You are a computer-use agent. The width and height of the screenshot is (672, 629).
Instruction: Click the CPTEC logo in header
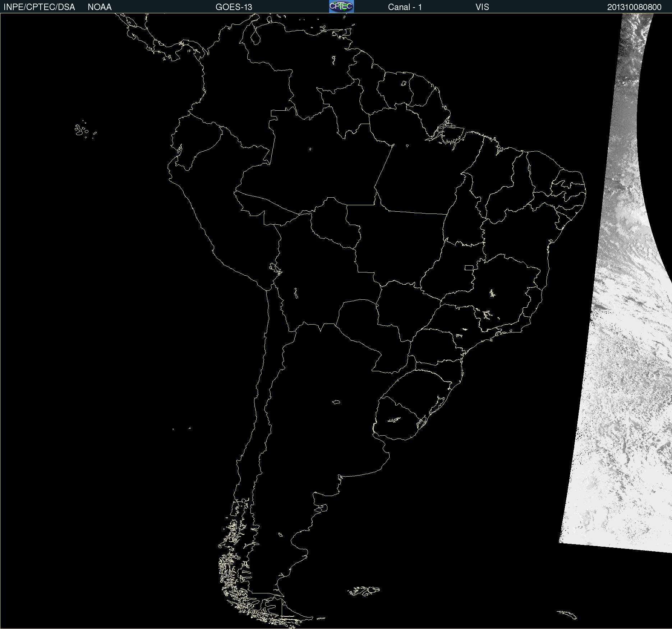pos(341,6)
